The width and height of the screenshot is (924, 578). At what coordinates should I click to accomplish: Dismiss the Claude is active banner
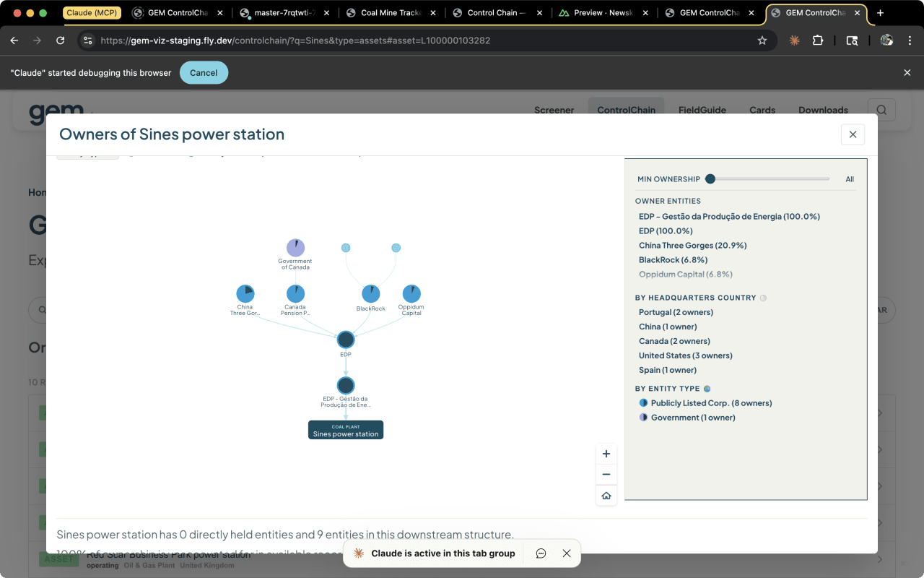(567, 553)
